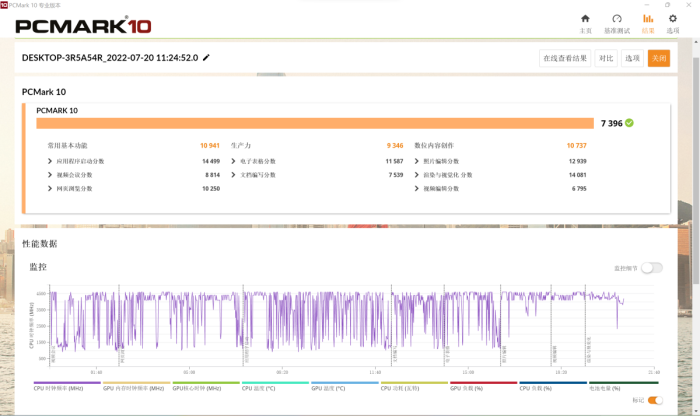Select the result name DESKTOP-3R5A54R_2022-07-20 11:24:52.0
Viewport: 700px width, 416px height.
pyautogui.click(x=110, y=58)
